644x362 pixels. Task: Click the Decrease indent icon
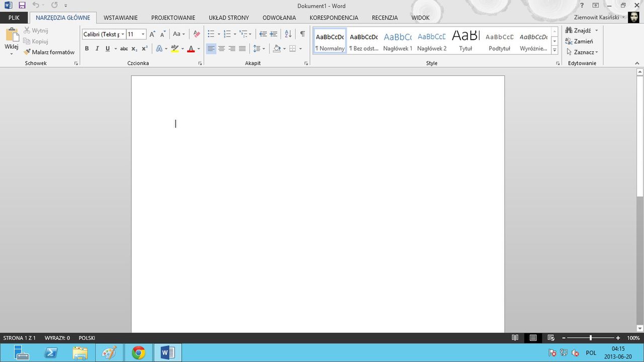pyautogui.click(x=263, y=34)
